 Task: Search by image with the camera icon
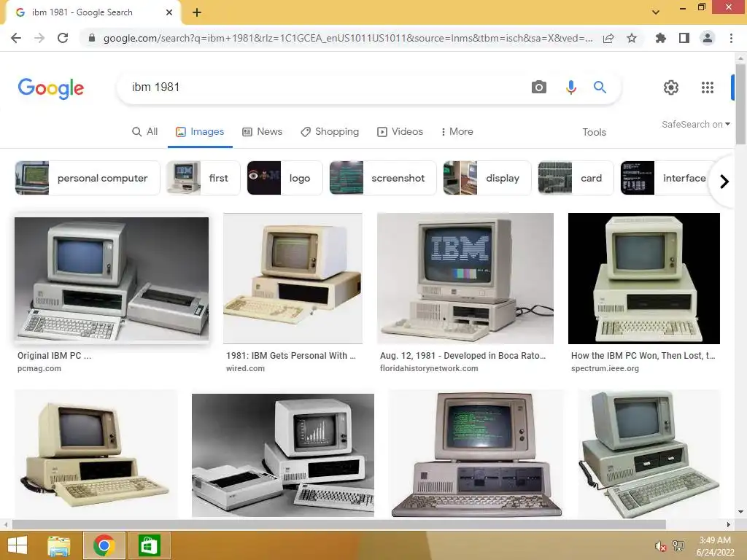point(539,87)
